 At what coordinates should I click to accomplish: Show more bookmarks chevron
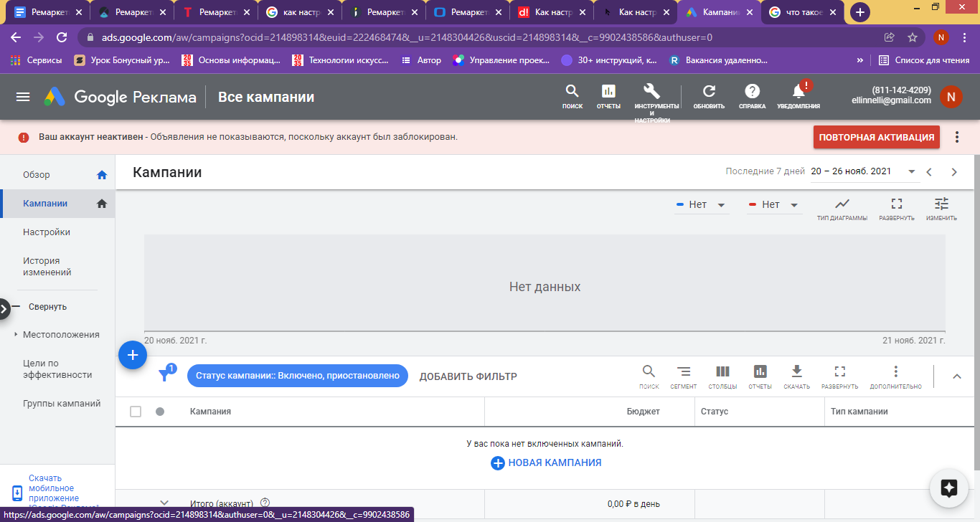coord(860,61)
